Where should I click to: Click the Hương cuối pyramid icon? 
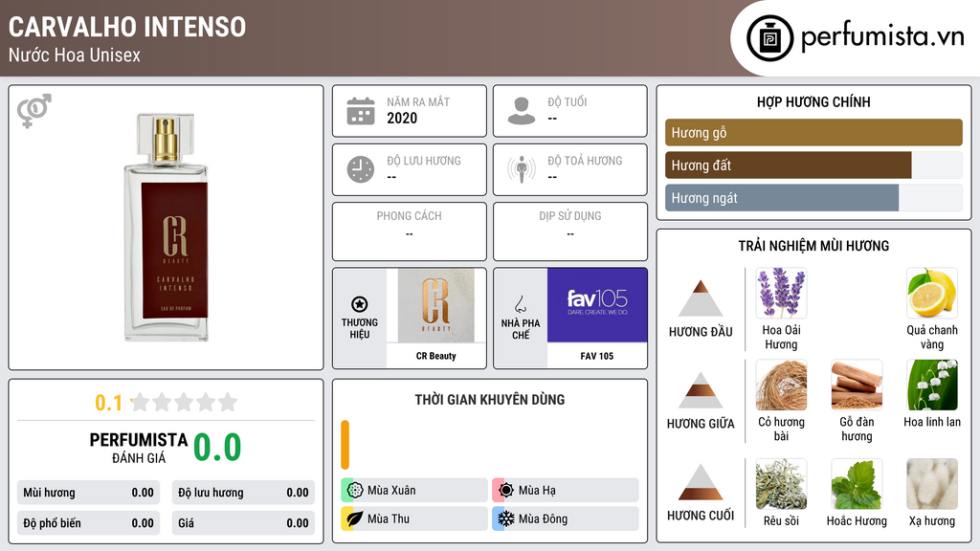701,482
